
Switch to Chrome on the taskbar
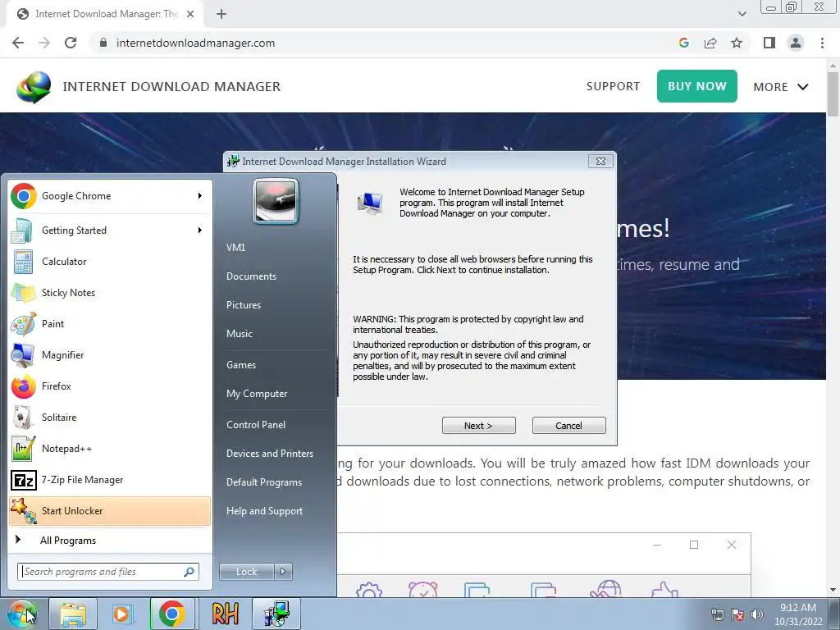[172, 614]
